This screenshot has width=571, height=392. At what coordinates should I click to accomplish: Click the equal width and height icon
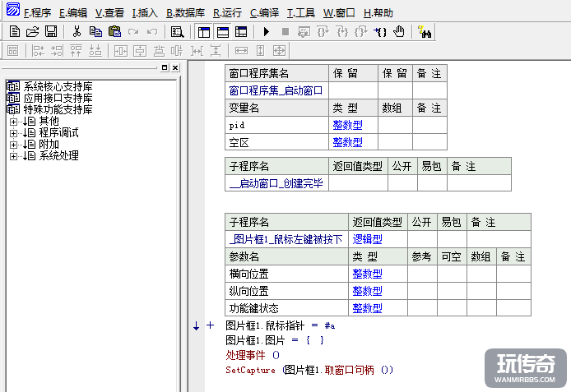pyautogui.click(x=279, y=51)
